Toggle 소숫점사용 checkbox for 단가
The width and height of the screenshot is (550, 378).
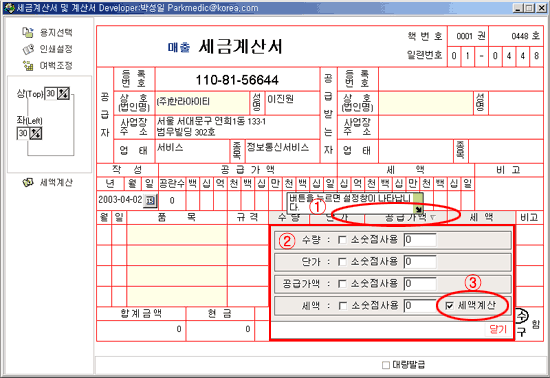click(342, 262)
